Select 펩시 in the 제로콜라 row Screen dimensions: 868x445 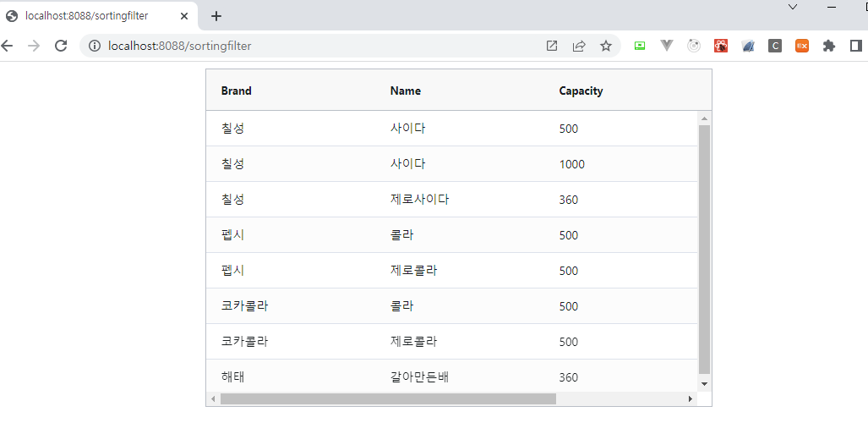click(232, 271)
